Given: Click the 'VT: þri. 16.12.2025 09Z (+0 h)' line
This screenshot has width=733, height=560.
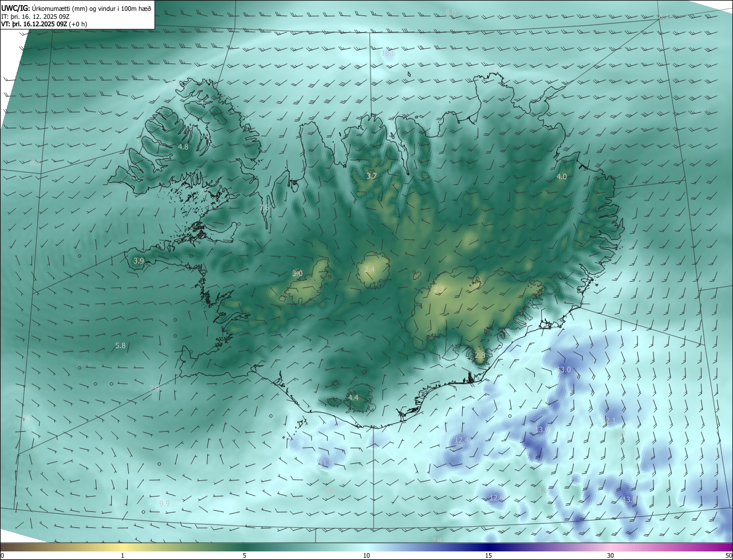Looking at the screenshot, I should [x=44, y=24].
